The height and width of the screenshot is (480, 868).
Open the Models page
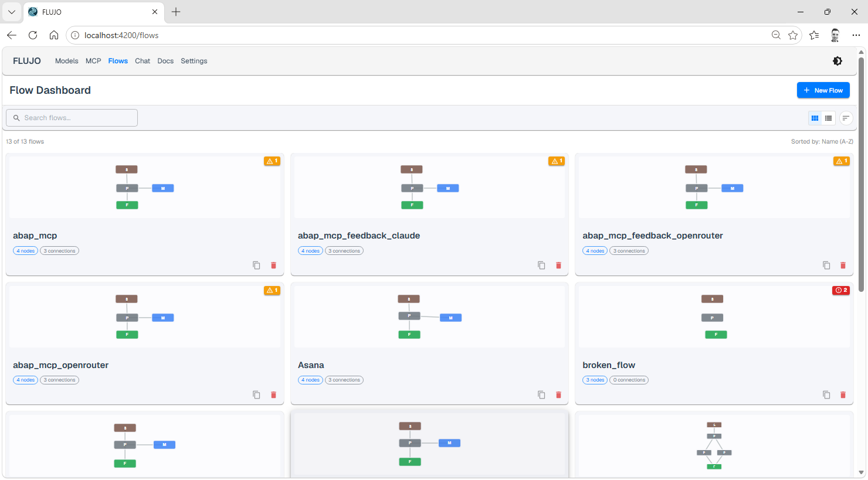coord(67,61)
